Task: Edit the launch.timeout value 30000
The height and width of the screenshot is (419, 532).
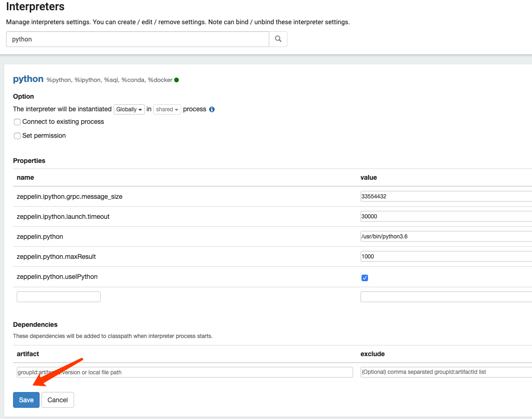Action: click(x=446, y=216)
